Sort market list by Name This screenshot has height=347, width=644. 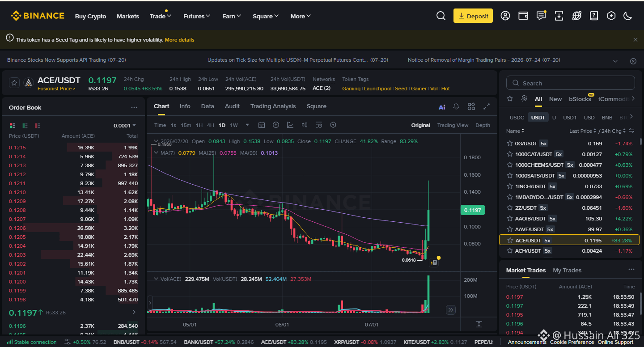pyautogui.click(x=515, y=131)
